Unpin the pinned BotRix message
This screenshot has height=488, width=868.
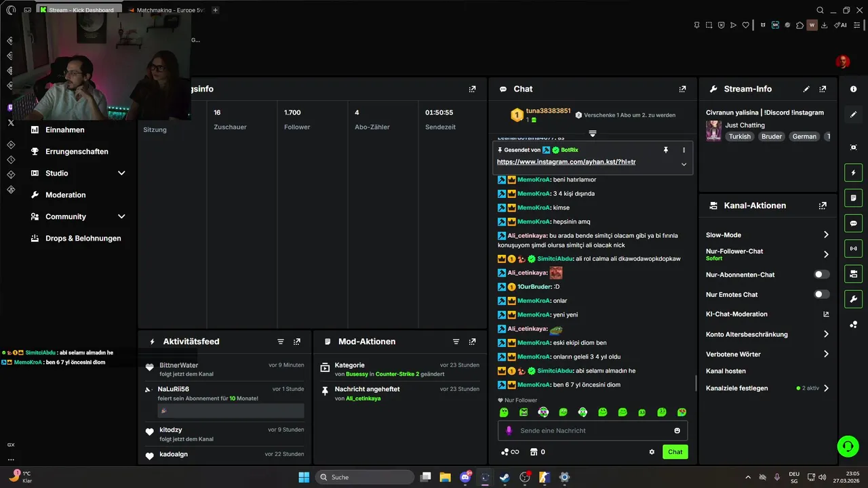tap(665, 150)
